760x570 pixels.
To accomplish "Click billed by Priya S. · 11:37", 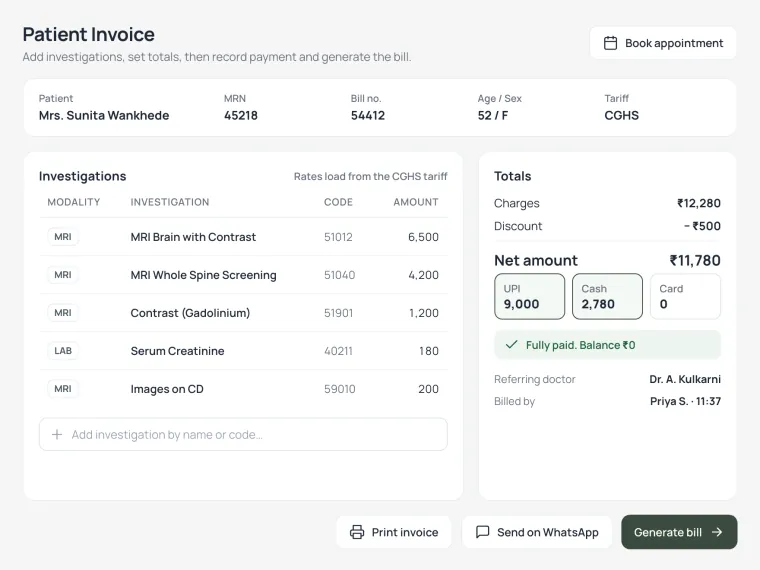I will pos(685,401).
